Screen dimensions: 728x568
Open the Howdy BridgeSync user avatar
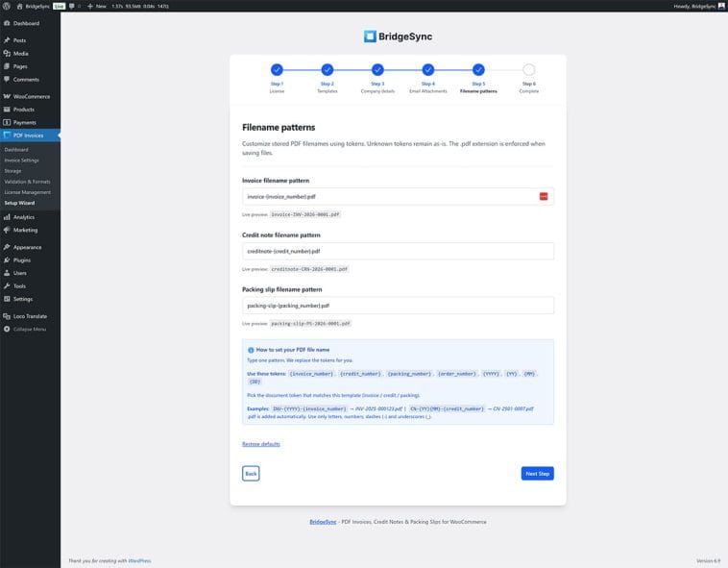coord(721,6)
